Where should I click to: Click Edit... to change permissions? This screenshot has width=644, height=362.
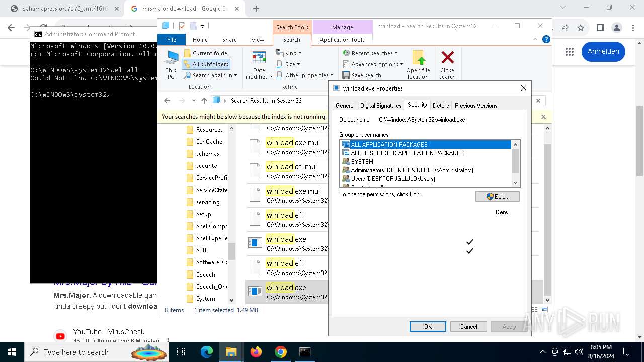coord(497,197)
